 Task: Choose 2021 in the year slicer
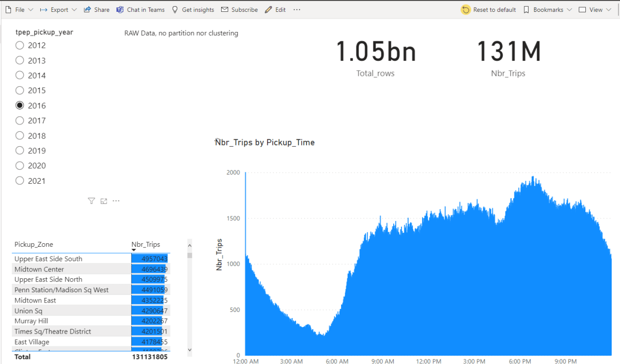pos(20,181)
